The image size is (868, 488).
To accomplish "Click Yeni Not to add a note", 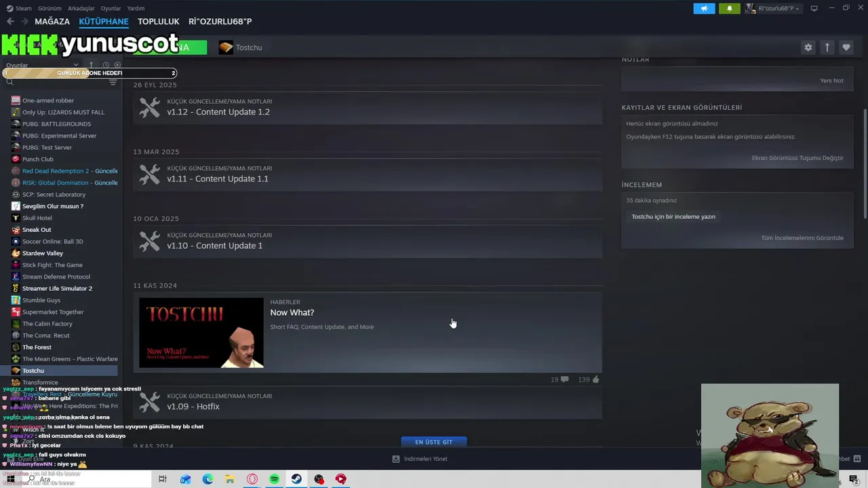I will click(x=831, y=81).
